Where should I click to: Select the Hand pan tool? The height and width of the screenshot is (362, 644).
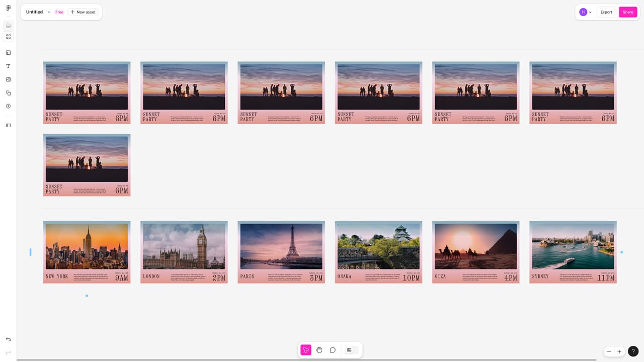(319, 350)
